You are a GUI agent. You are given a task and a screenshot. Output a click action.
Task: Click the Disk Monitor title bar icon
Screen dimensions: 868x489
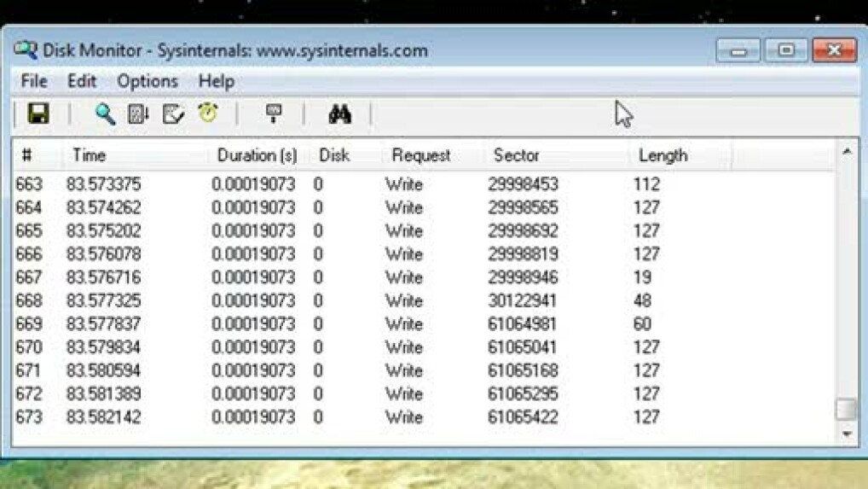(x=26, y=50)
